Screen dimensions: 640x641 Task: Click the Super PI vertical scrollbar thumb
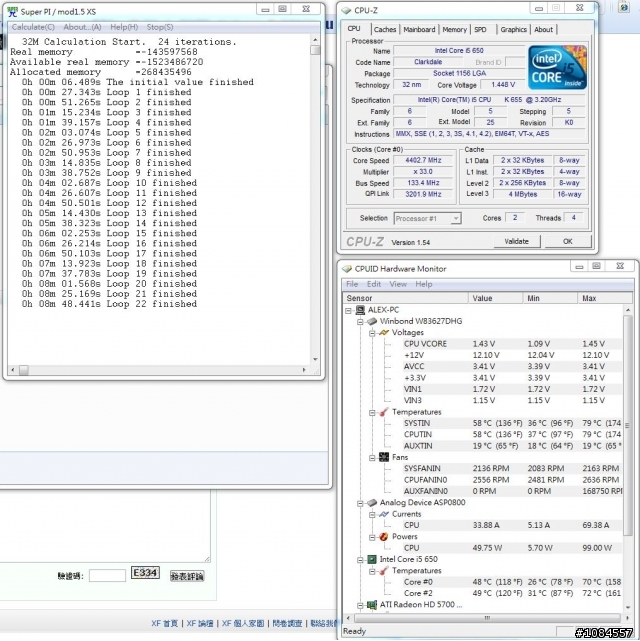coord(315,50)
